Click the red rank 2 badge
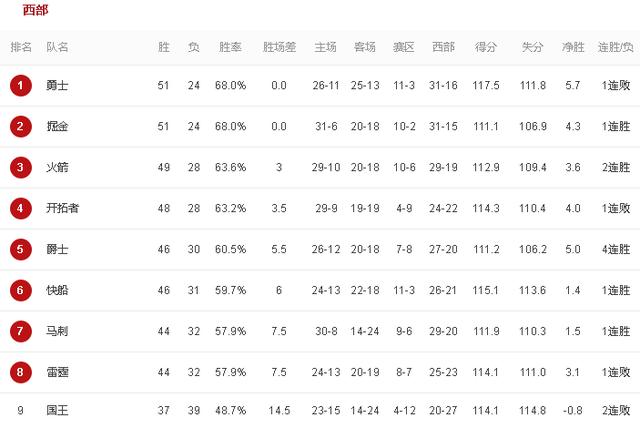Image resolution: width=640 pixels, height=428 pixels. [20, 126]
